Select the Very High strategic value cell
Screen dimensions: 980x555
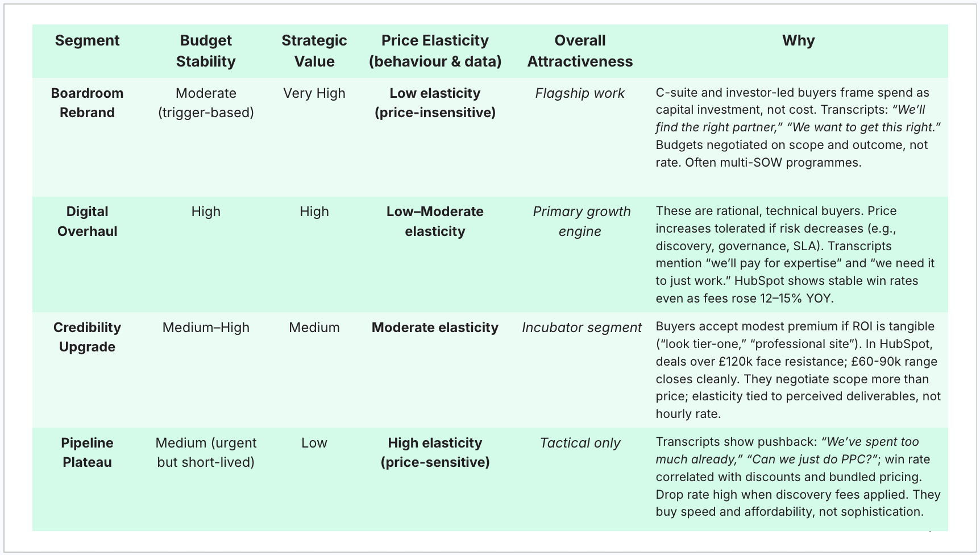tap(314, 93)
